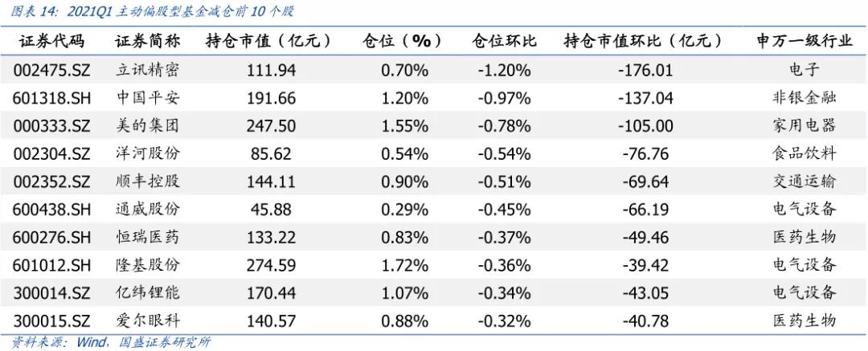Select the 恒瑞医药 stock name cell
This screenshot has width=868, height=351.
click(148, 237)
